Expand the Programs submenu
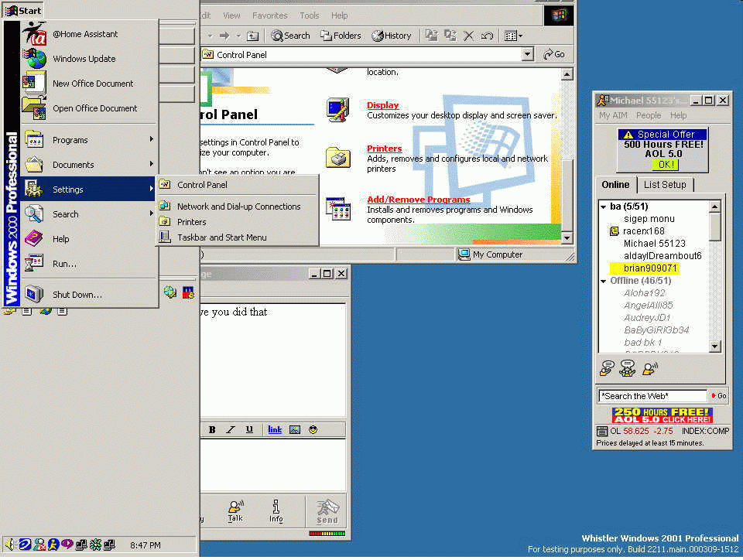Screen dimensions: 743x560 (x=88, y=140)
